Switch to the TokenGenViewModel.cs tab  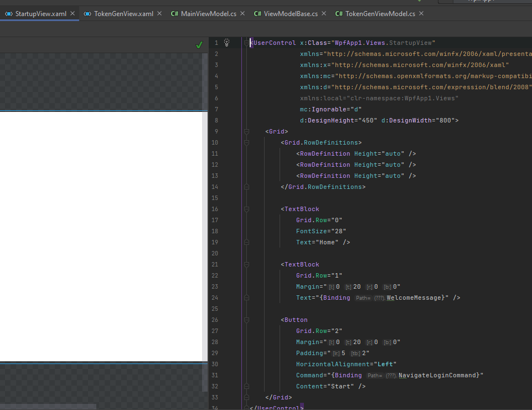coord(380,13)
